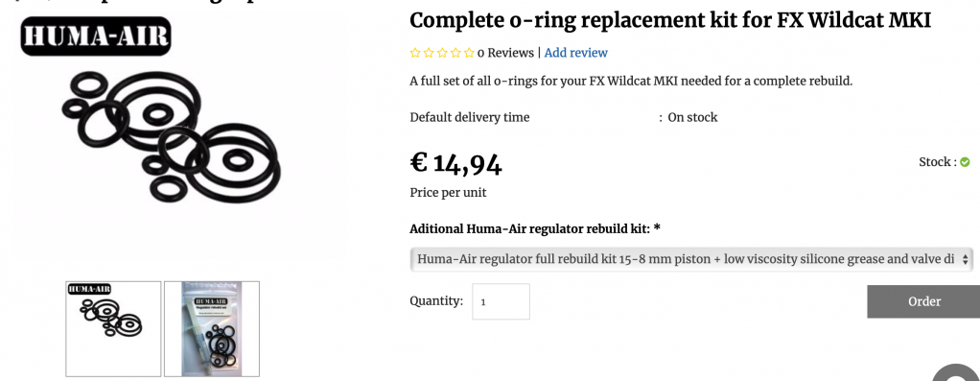Click the third rating star
The width and height of the screenshot is (980, 381).
tap(442, 53)
